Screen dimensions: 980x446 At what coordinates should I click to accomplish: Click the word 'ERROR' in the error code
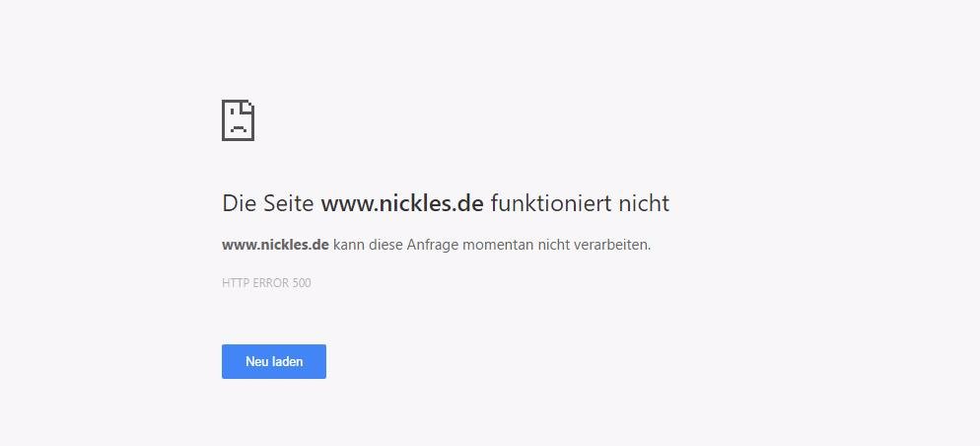coord(270,283)
